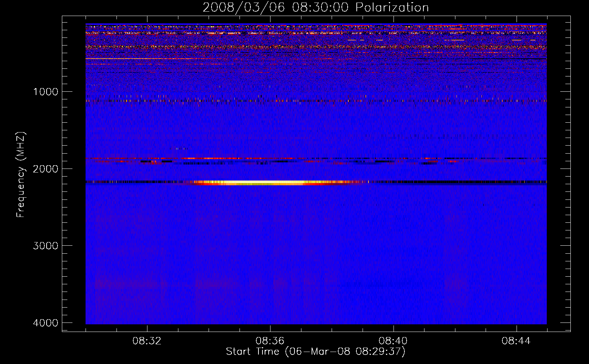This screenshot has height=364, width=589.
Task: Click the 4000 frequency tick label
Action: [x=46, y=323]
